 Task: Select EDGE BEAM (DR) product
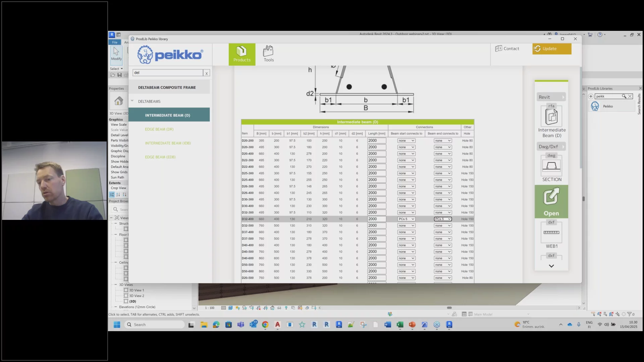(x=159, y=129)
